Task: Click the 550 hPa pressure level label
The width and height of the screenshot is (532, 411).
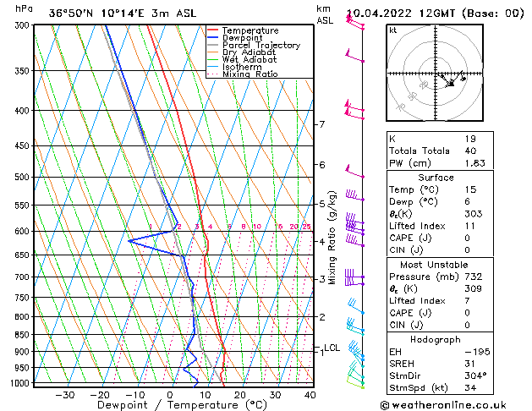Action: [x=24, y=205]
